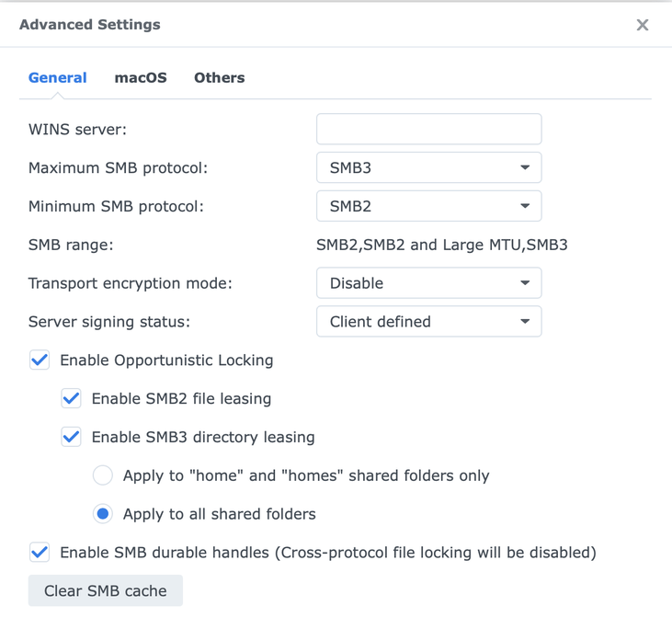The image size is (672, 629).
Task: Click the Clear SMB cache button
Action: point(106,591)
